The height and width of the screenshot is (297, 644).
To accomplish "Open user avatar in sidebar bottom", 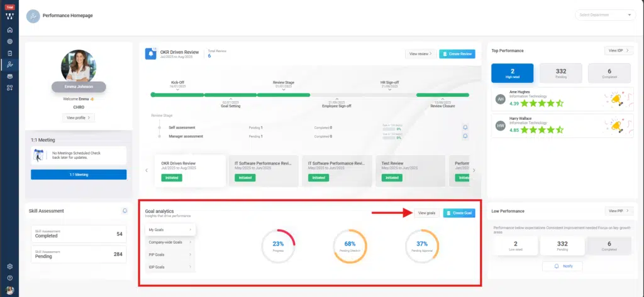I will click(9, 289).
